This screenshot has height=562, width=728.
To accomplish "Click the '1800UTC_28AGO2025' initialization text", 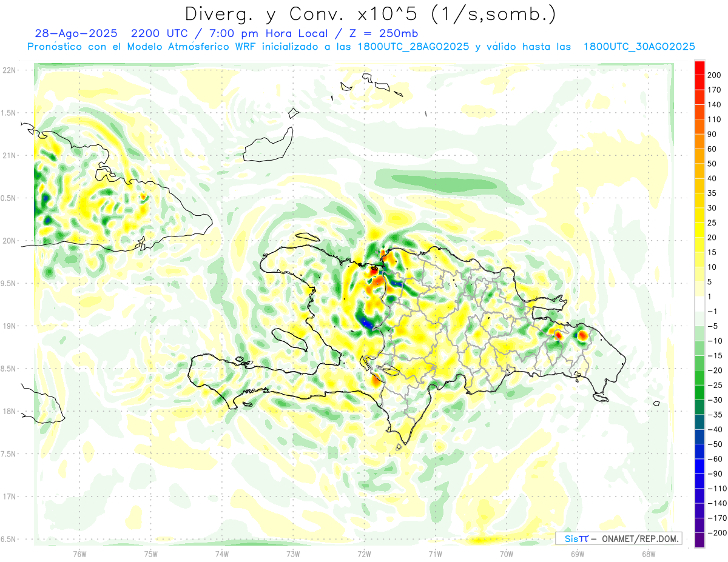I will click(x=413, y=47).
